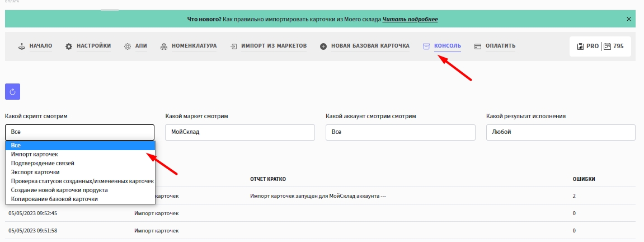Click the purple refresh icon button
This screenshot has height=242, width=644.
pyautogui.click(x=12, y=92)
